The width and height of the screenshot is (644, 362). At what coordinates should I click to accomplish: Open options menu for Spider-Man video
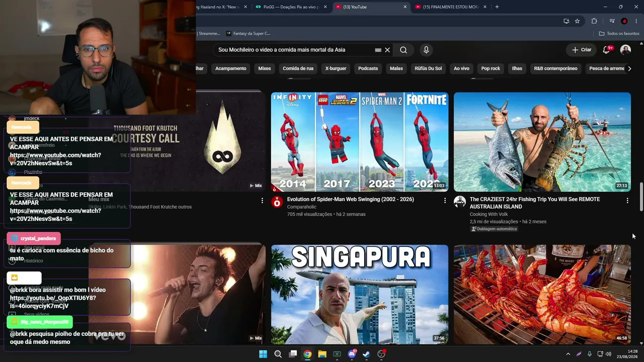[x=445, y=201]
